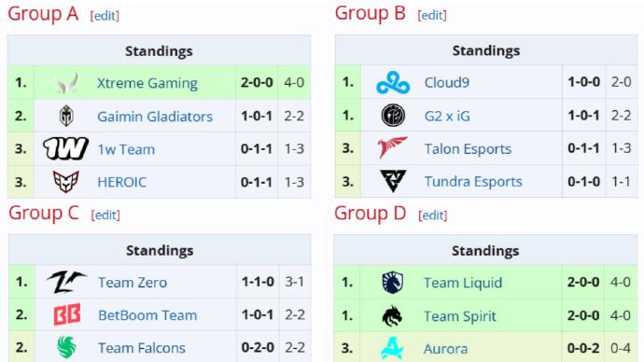Image resolution: width=644 pixels, height=362 pixels.
Task: Edit the Group B section
Action: pos(432,15)
